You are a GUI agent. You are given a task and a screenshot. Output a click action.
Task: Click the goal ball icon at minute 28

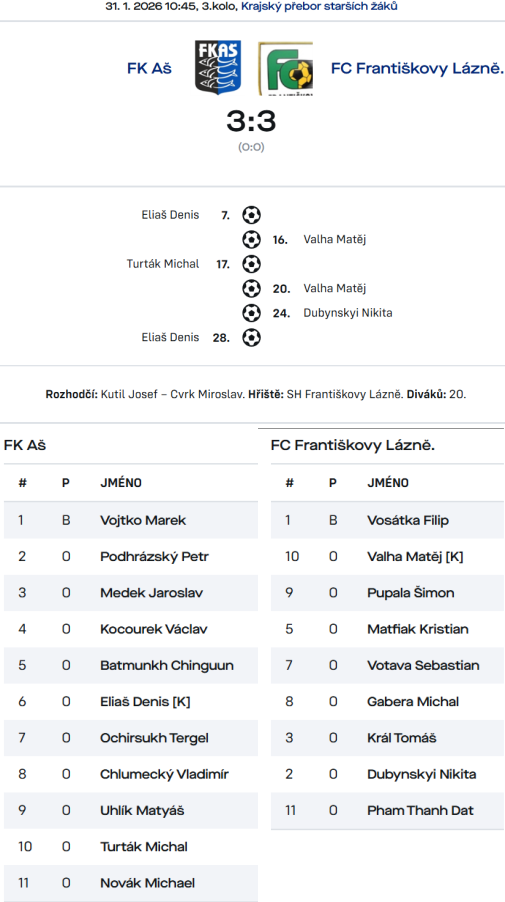tap(251, 337)
